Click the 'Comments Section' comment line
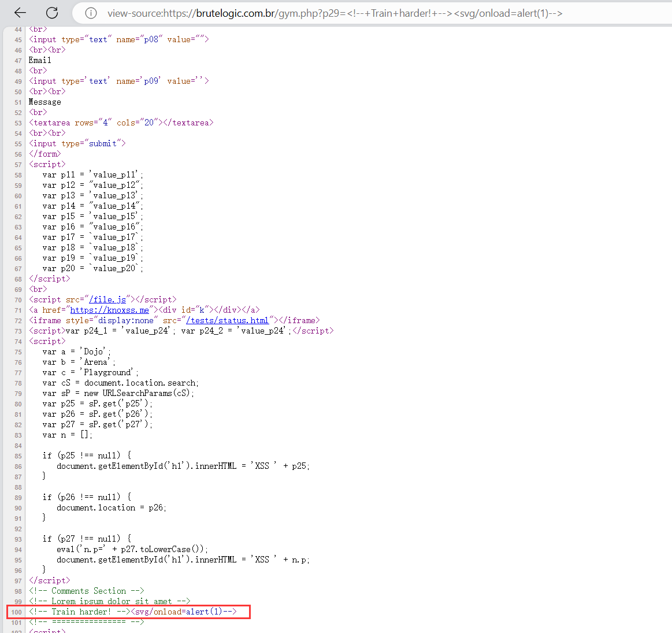The height and width of the screenshot is (633, 672). click(87, 591)
